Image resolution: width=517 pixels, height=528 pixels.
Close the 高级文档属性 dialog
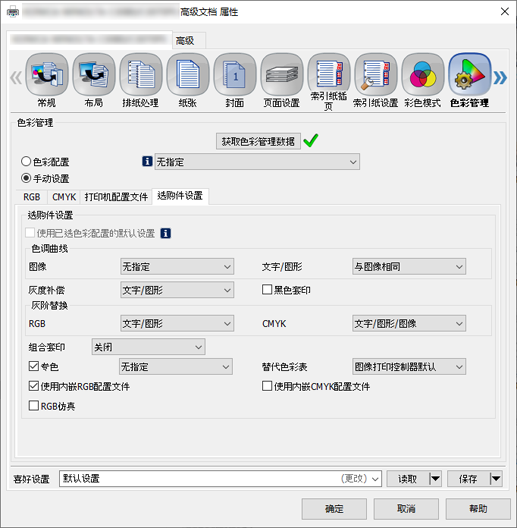505,11
